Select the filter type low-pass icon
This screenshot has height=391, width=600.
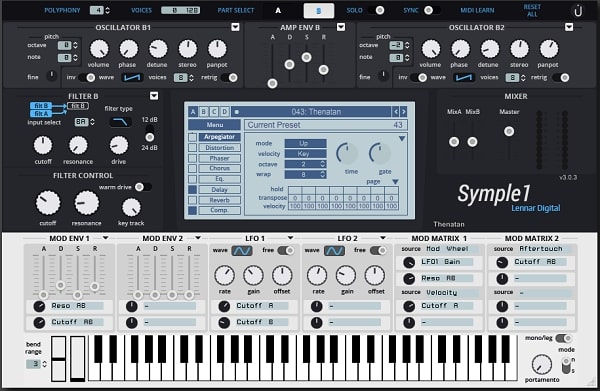click(x=121, y=122)
